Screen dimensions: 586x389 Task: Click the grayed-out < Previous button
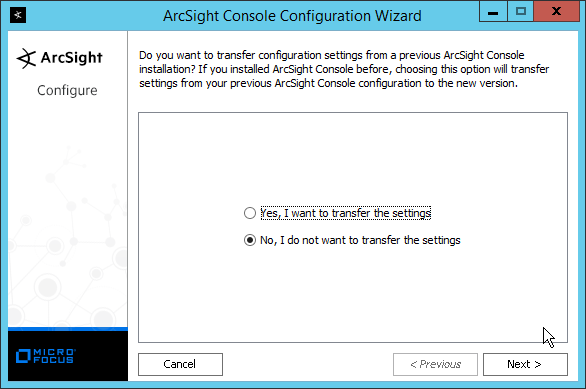click(435, 364)
